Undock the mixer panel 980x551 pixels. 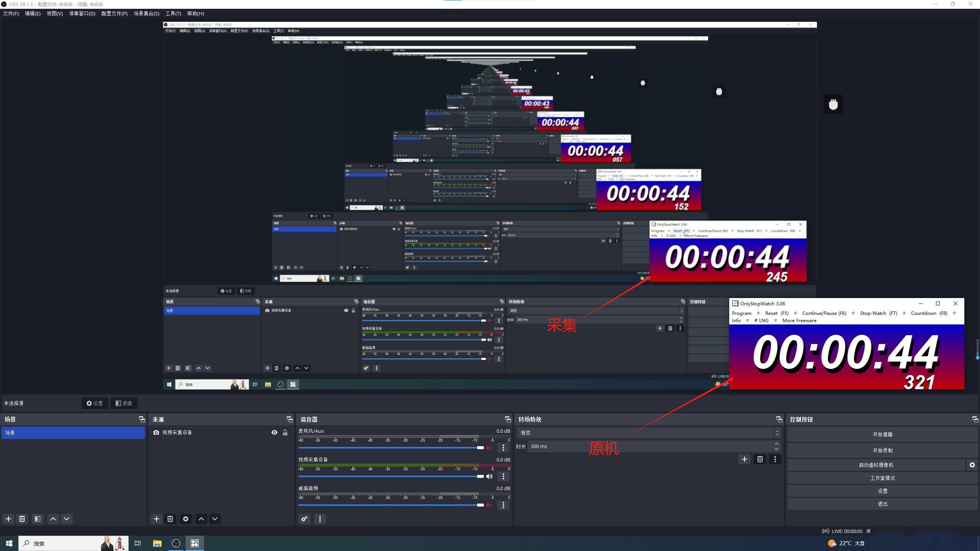(x=508, y=419)
